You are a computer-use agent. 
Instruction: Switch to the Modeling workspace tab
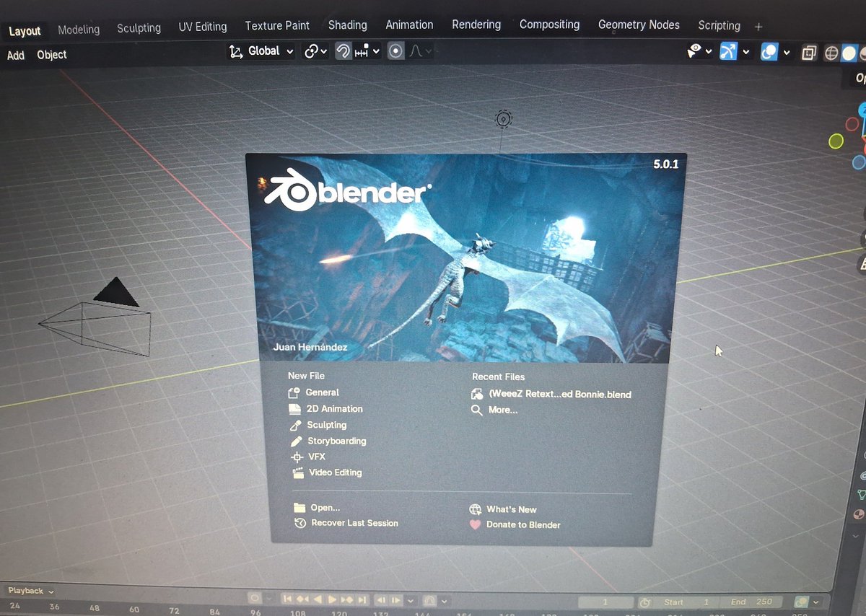coord(79,30)
